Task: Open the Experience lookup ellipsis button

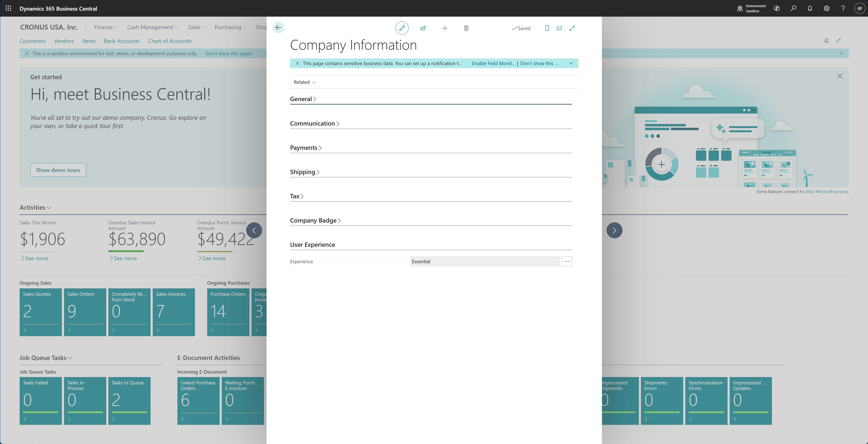Action: click(x=567, y=261)
